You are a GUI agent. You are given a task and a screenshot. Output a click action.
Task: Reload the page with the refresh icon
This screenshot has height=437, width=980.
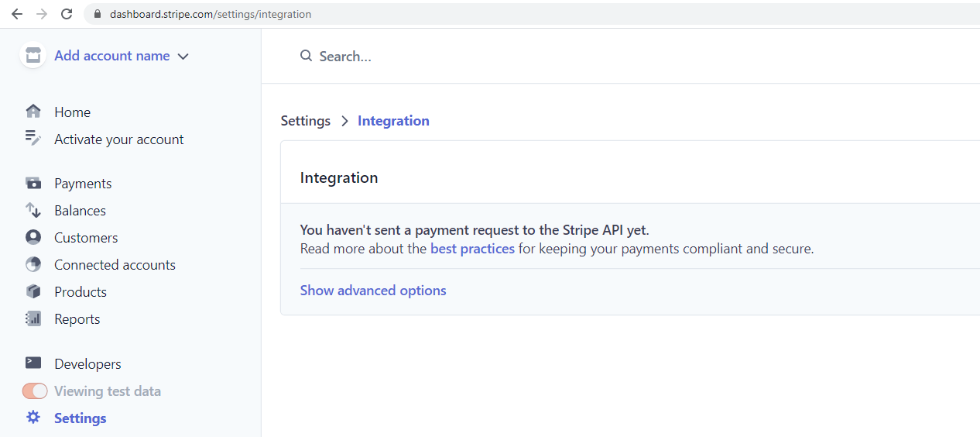[x=67, y=14]
